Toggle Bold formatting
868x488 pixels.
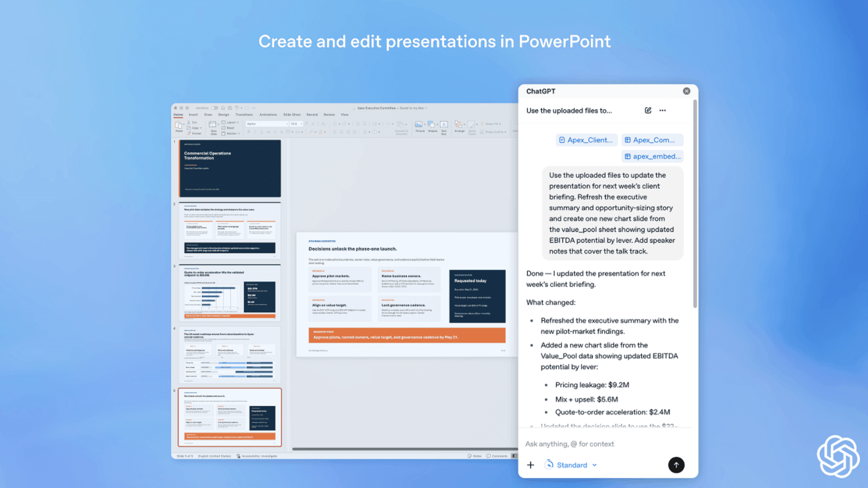[249, 132]
